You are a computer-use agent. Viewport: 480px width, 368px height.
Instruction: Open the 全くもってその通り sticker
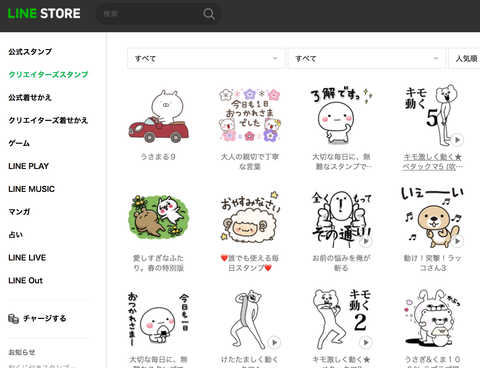tap(341, 218)
